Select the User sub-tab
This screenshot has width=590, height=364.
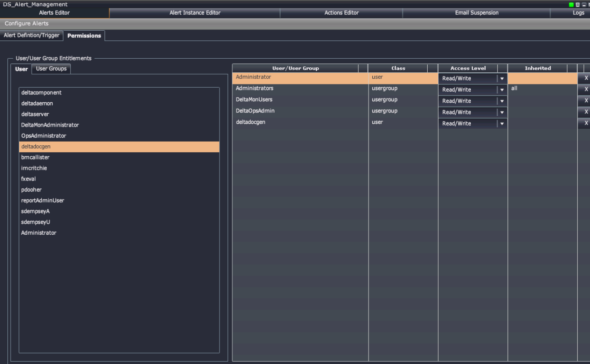click(22, 69)
